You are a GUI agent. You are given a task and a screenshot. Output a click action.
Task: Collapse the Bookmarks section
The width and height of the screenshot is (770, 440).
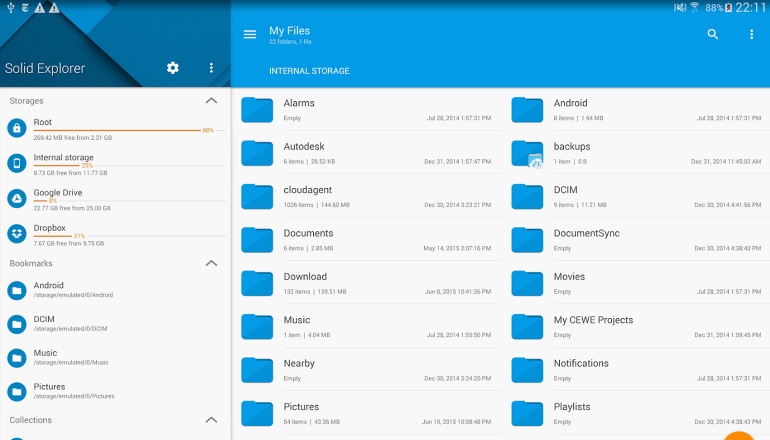211,263
